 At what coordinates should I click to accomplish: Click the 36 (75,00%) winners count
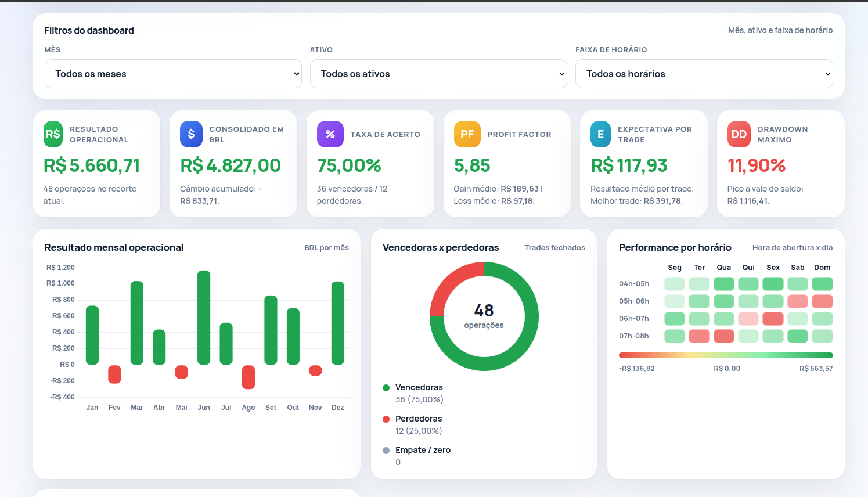(419, 399)
